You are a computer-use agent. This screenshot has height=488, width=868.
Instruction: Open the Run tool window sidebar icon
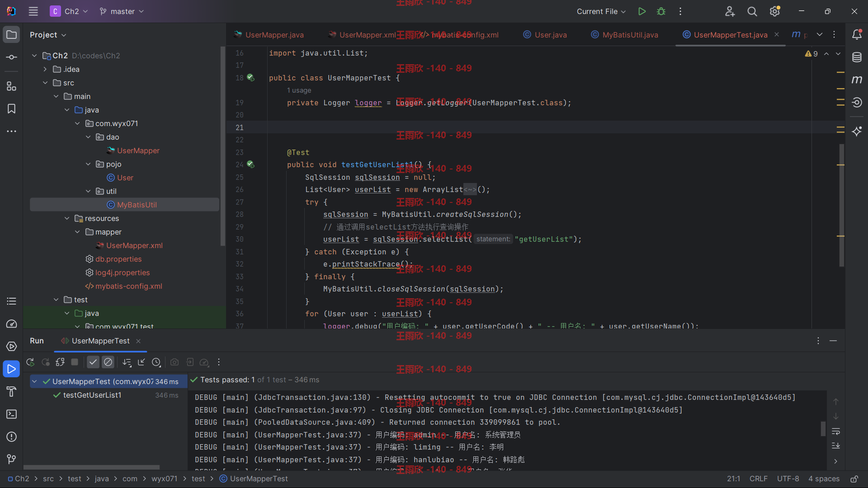(x=12, y=369)
